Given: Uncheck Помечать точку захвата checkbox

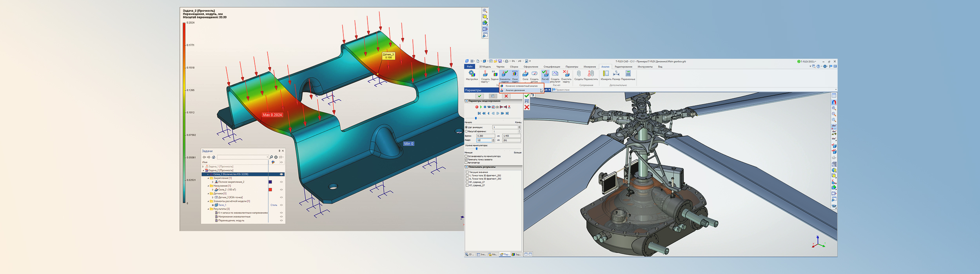Looking at the screenshot, I should (x=466, y=160).
